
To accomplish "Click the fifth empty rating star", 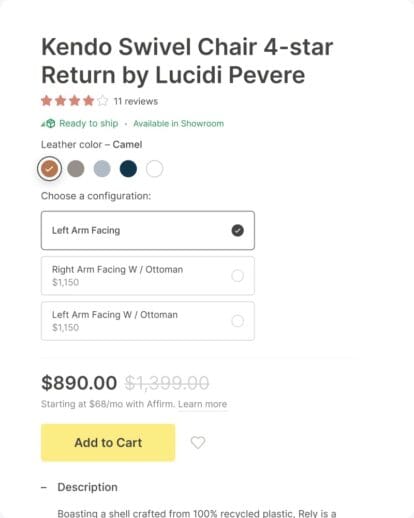I will click(x=103, y=101).
